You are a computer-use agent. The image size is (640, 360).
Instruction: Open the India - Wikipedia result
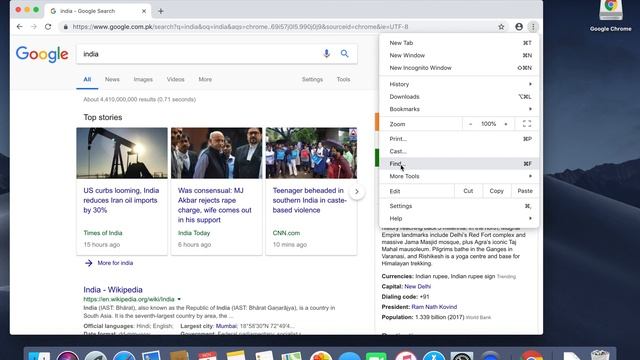[113, 289]
